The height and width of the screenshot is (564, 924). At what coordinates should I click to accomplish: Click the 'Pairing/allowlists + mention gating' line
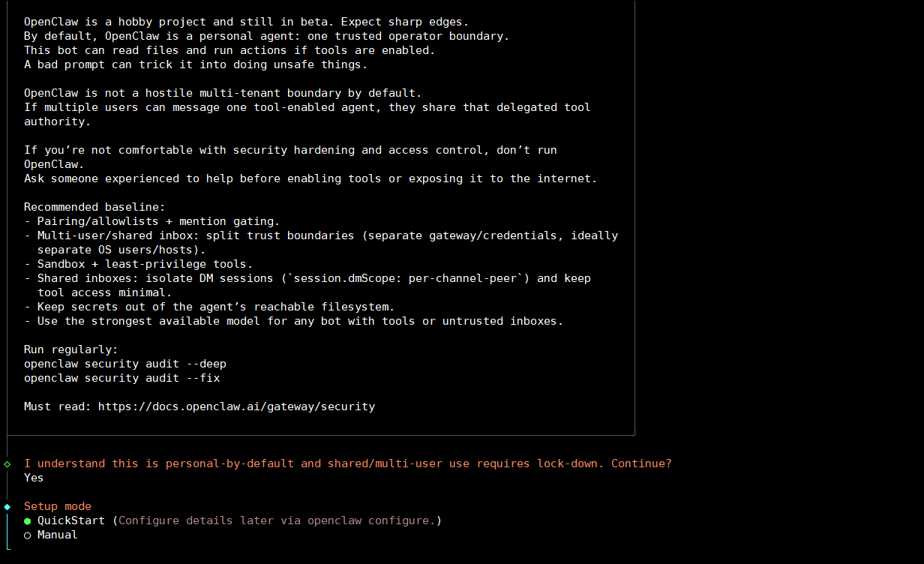click(x=151, y=221)
